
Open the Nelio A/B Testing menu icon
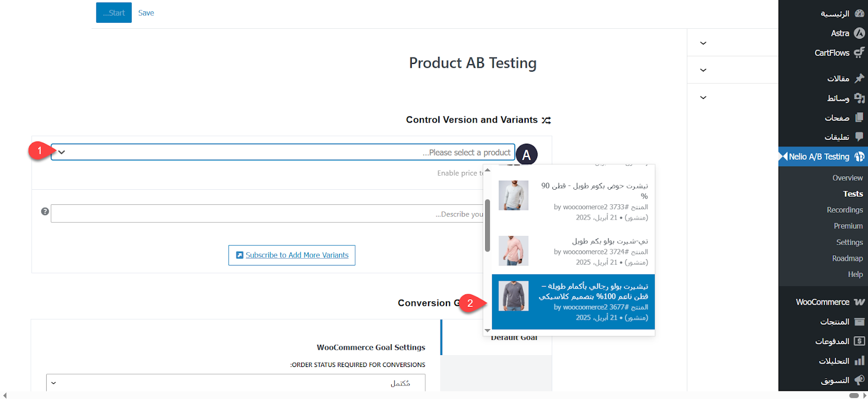click(x=859, y=157)
